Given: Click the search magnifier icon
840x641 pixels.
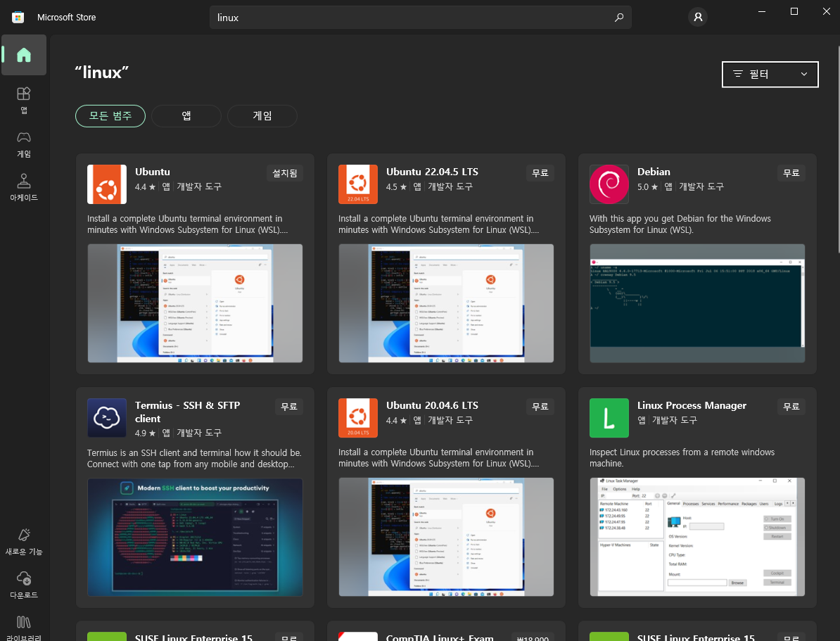Looking at the screenshot, I should (x=619, y=17).
